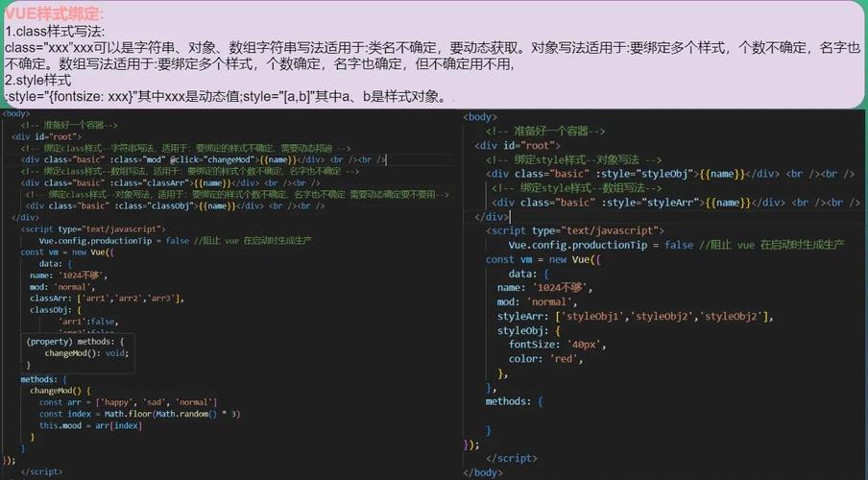
Task: Click the color: 'red' line
Action: 545,359
